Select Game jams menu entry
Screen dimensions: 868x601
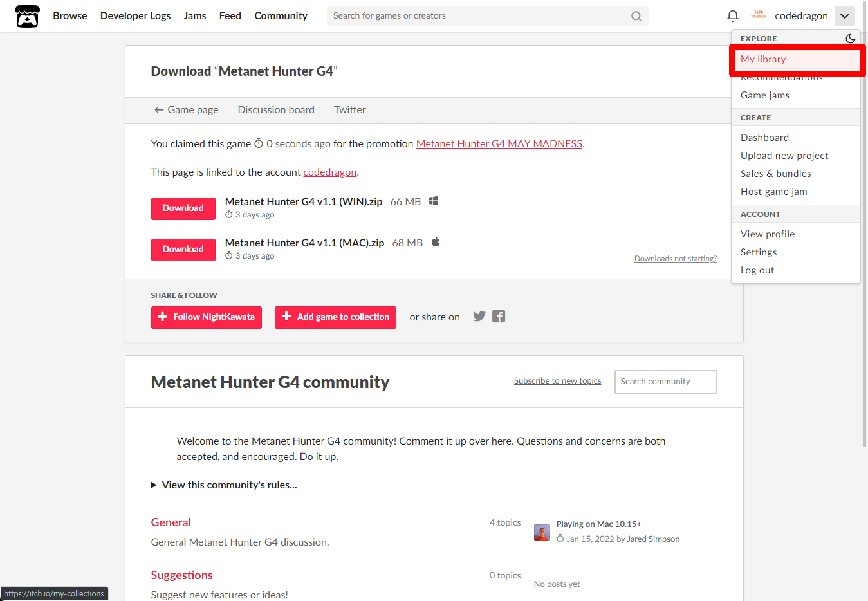796,95
